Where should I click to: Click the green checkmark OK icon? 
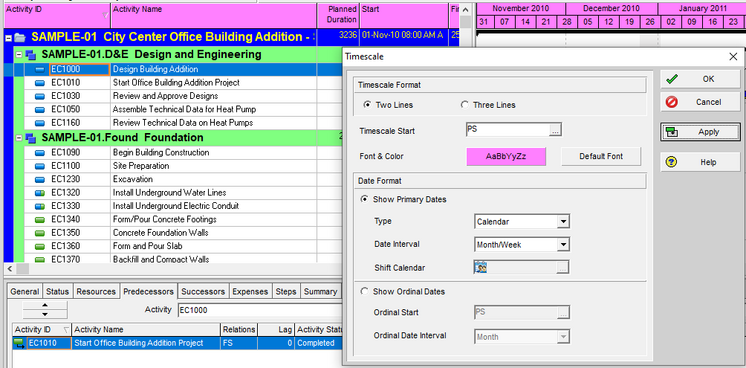pyautogui.click(x=672, y=79)
